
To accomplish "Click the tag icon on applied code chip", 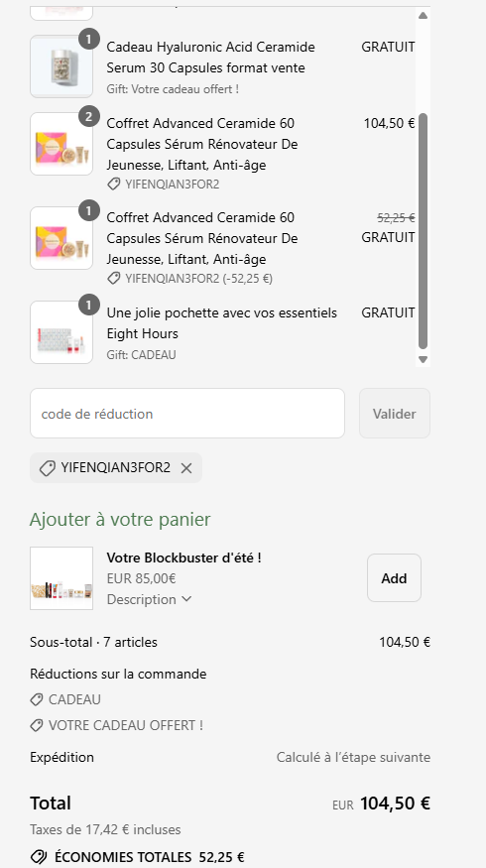I will coord(47,468).
